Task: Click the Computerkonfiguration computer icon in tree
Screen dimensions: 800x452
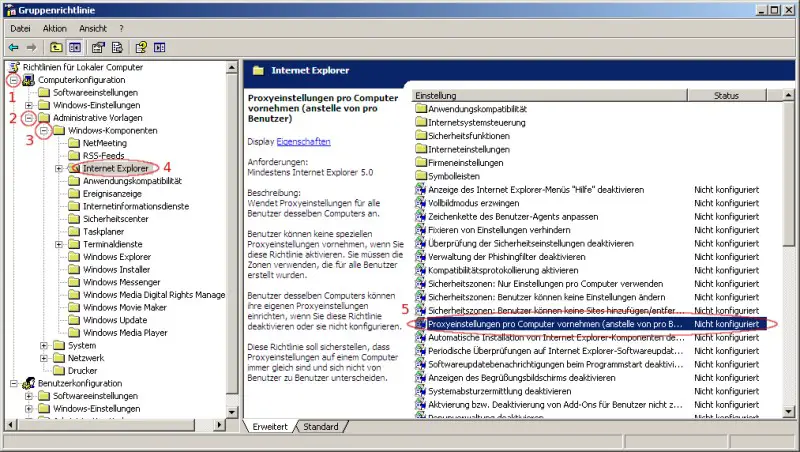Action: coord(29,80)
